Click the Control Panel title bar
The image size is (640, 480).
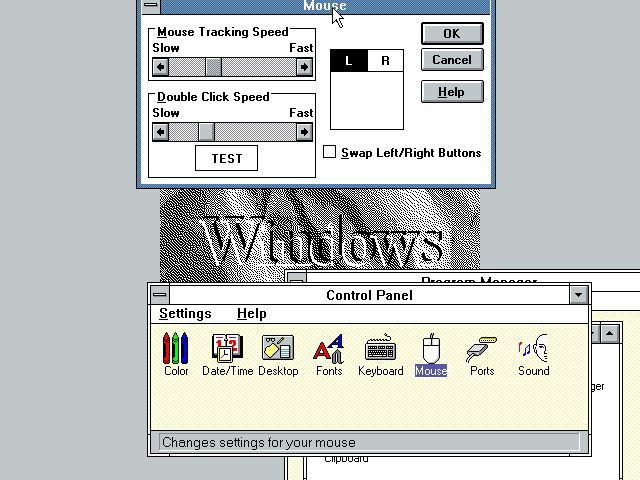(369, 295)
